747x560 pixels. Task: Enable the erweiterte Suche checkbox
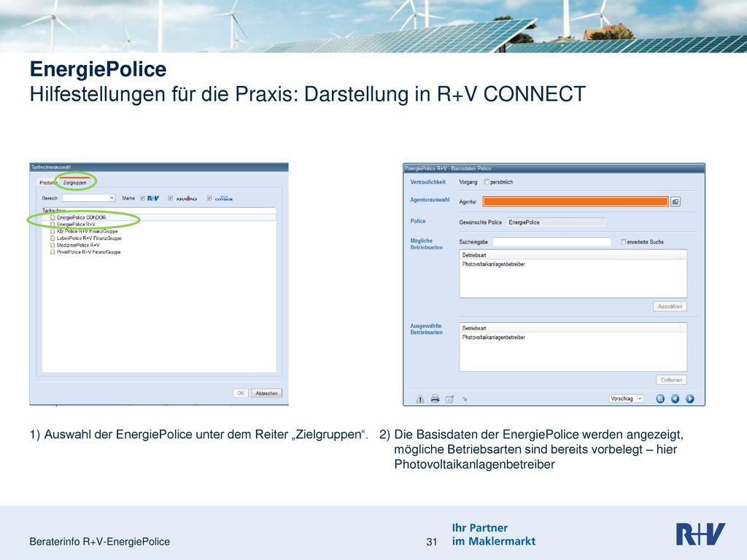pos(623,242)
